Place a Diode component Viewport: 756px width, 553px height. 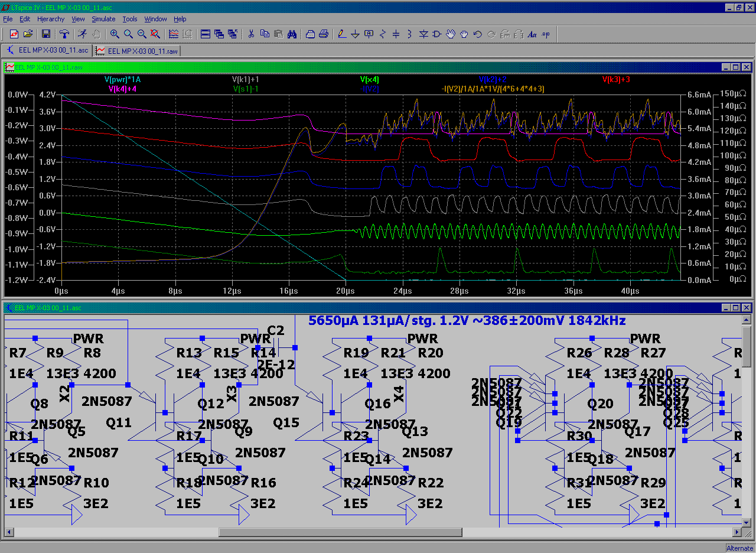[423, 34]
